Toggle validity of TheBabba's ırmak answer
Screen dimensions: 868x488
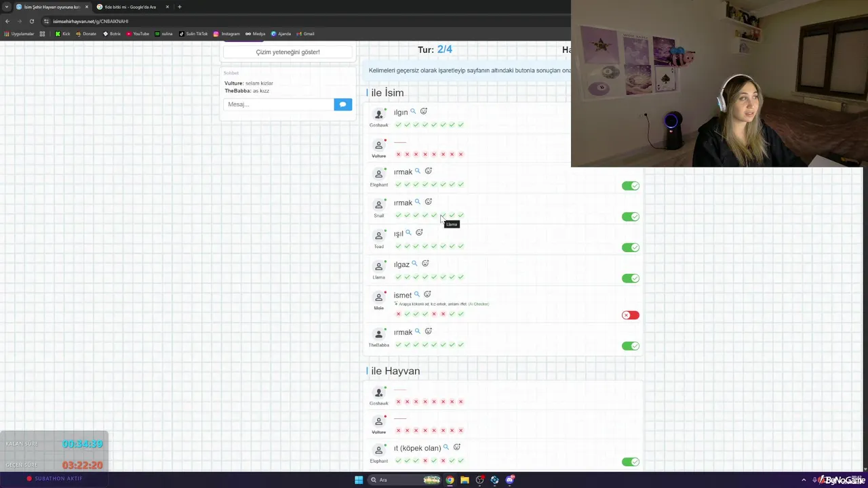[x=631, y=346]
